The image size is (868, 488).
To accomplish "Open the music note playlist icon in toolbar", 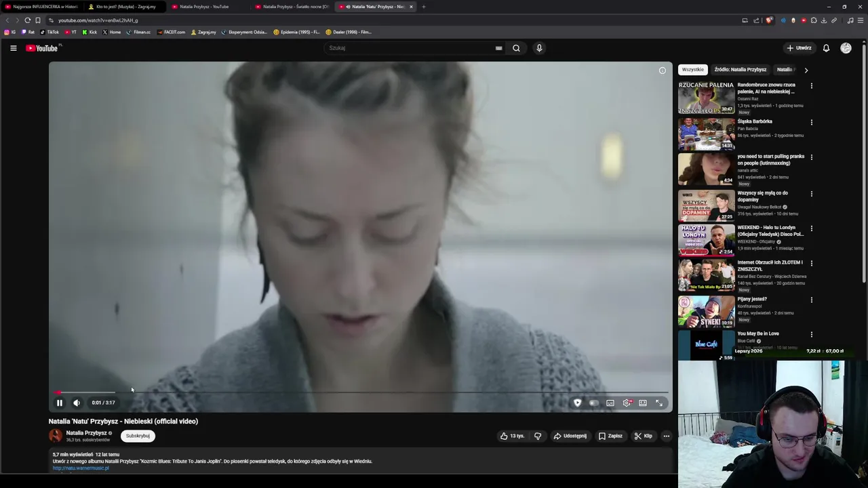I will pyautogui.click(x=850, y=20).
